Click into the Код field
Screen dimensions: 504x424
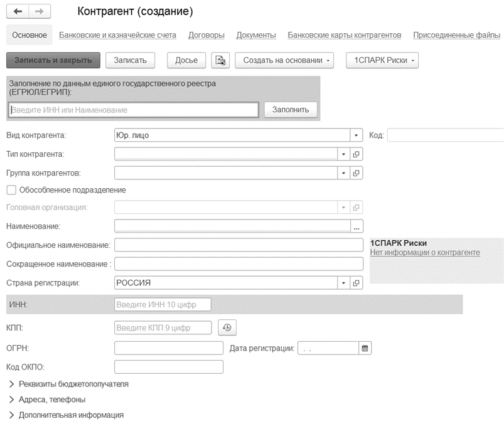coord(446,135)
